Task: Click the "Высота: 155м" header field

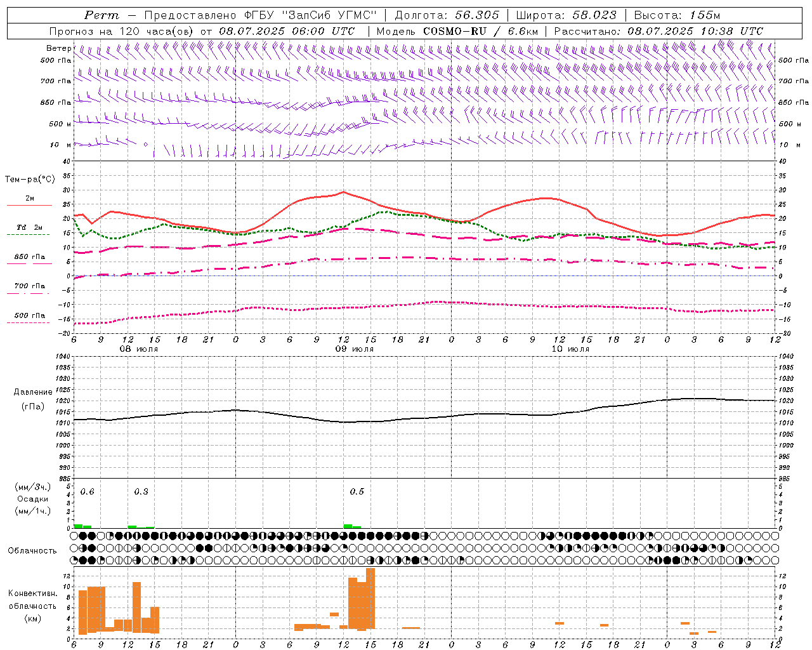Action: (677, 15)
